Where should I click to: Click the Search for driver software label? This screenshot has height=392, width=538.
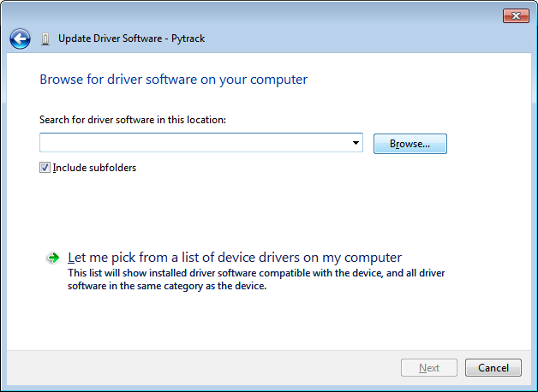pyautogui.click(x=132, y=120)
